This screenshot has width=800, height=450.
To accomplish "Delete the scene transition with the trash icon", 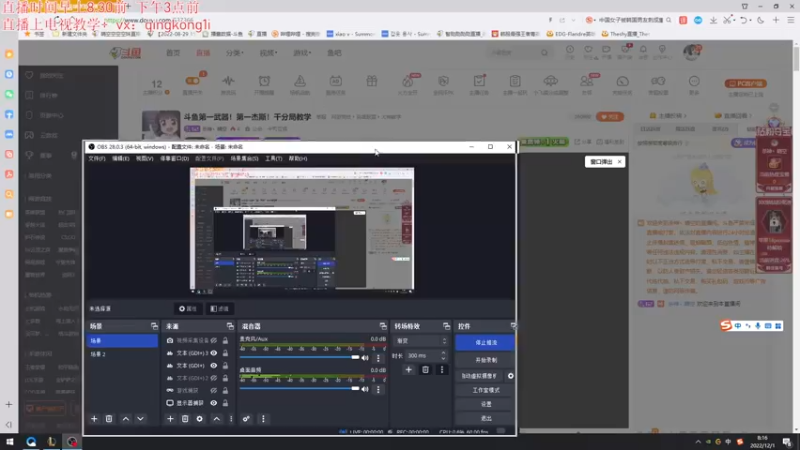I will point(425,369).
